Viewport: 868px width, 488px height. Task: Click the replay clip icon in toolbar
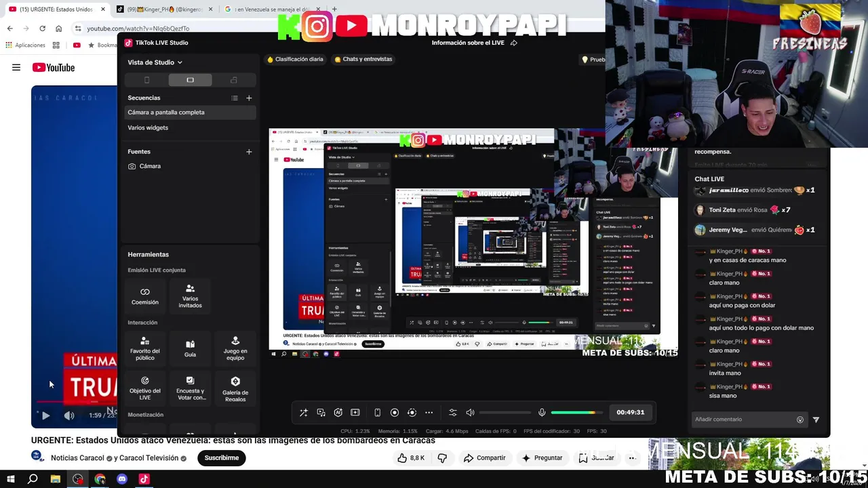click(412, 412)
